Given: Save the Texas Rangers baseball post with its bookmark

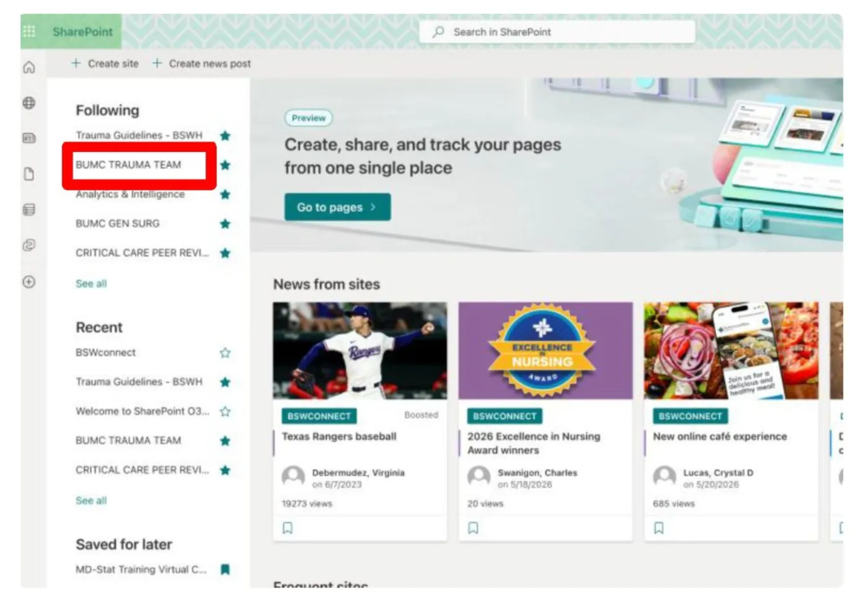Looking at the screenshot, I should pyautogui.click(x=288, y=528).
